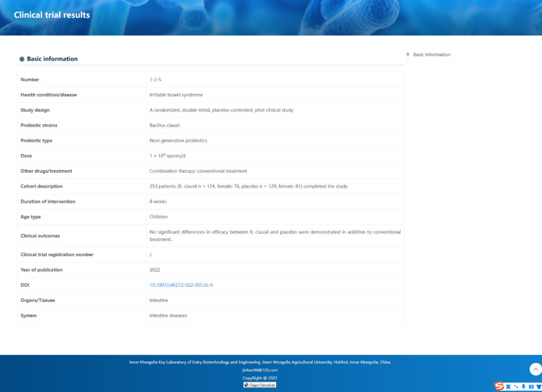This screenshot has width=542, height=392.
Task: Click the Combination therapy treatment value
Action: click(198, 171)
